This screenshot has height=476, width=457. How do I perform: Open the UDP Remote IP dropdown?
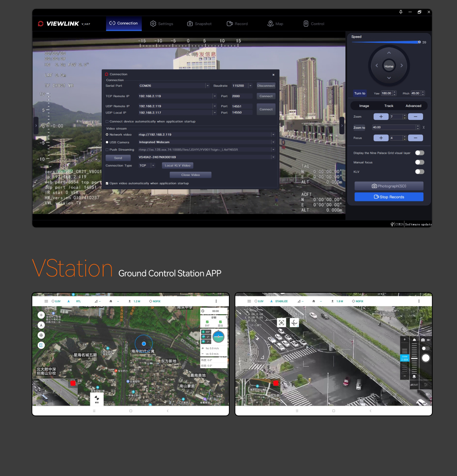214,106
